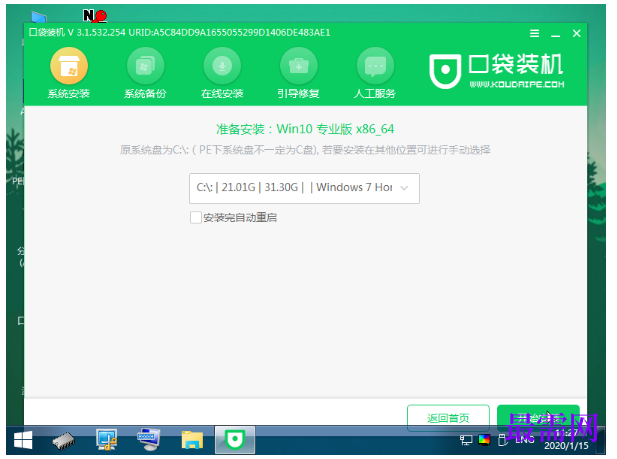Open File Explorer from taskbar
The height and width of the screenshot is (459, 617).
pos(192,440)
